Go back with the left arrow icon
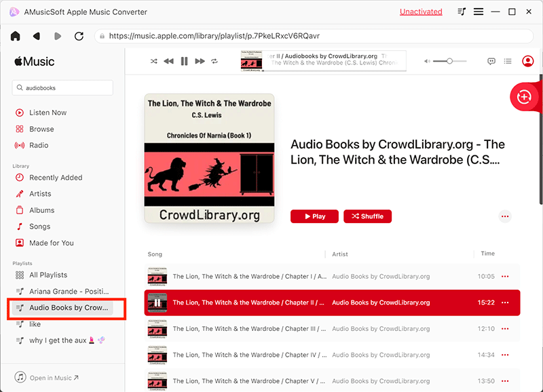Image resolution: width=543 pixels, height=392 pixels. click(37, 36)
